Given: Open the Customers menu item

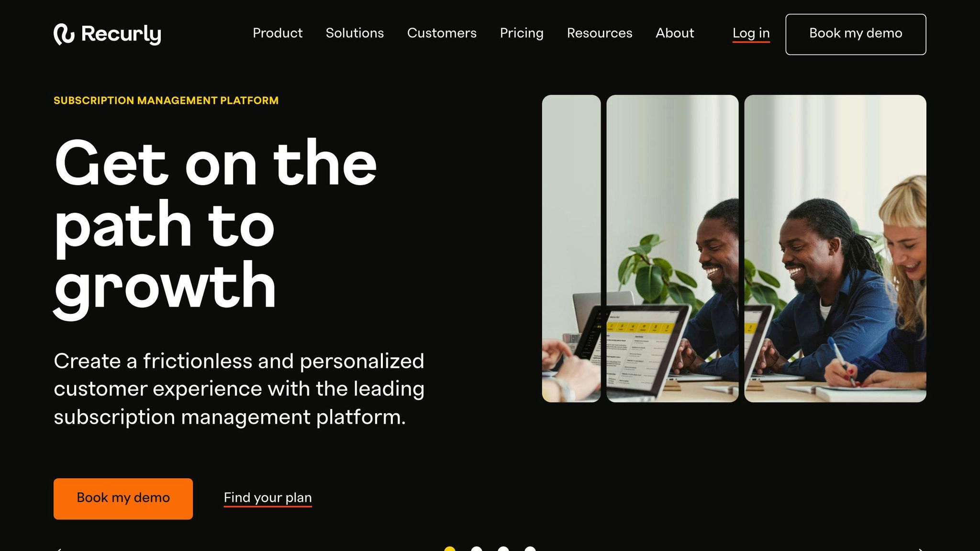Looking at the screenshot, I should pos(442,33).
